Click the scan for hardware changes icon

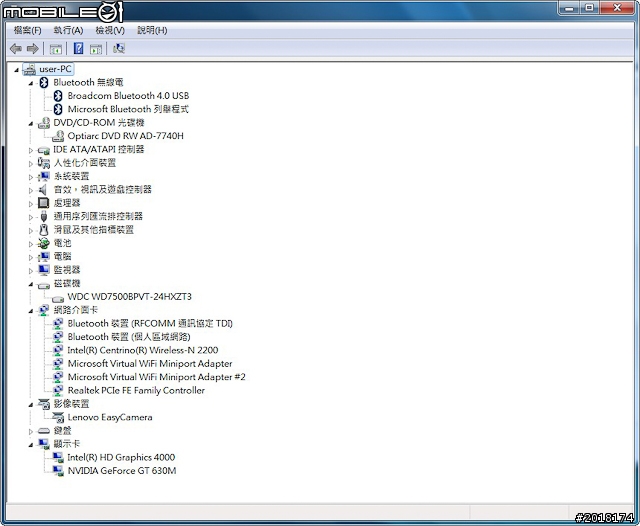point(119,49)
